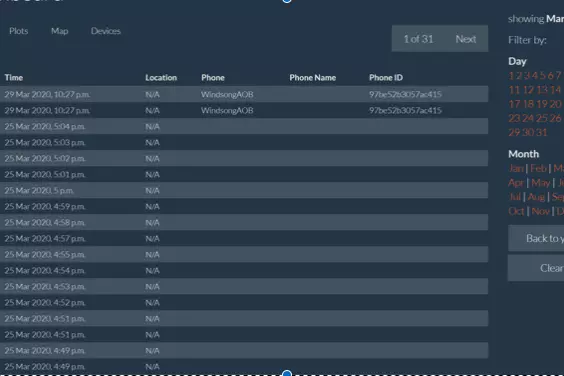The image size is (564, 376).
Task: Select day 31 in Day filter
Action: pyautogui.click(x=541, y=132)
